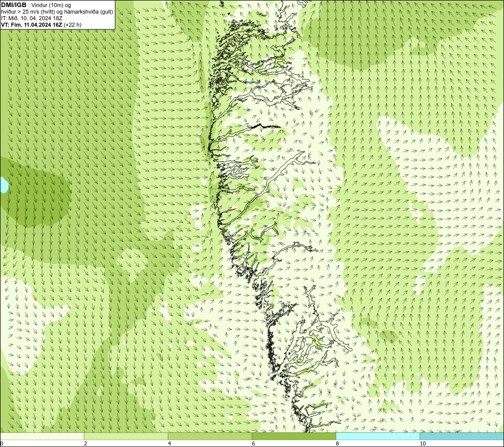
Task: Click the '2' label on the wind scale
Action: tap(86, 443)
